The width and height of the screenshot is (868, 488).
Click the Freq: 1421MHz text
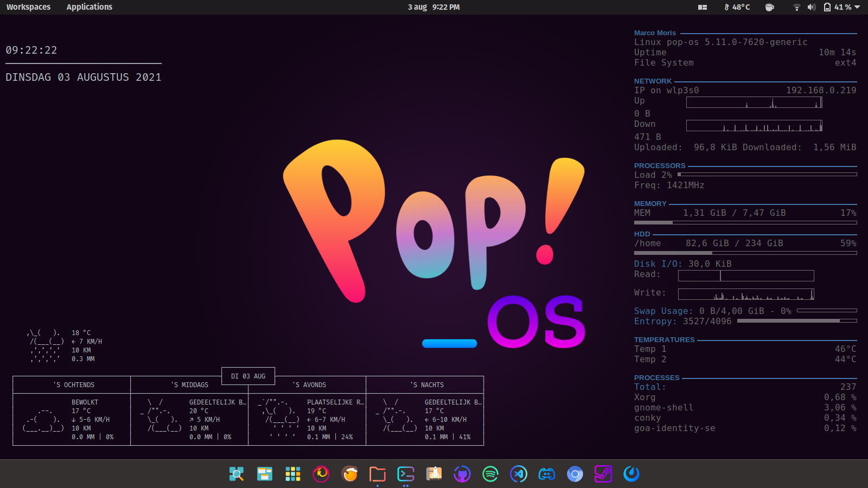click(669, 185)
